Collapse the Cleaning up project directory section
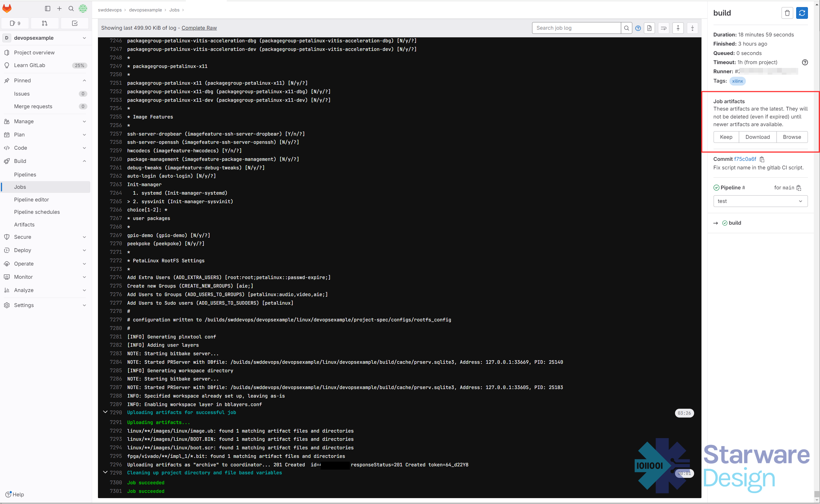820x504 pixels. (105, 472)
